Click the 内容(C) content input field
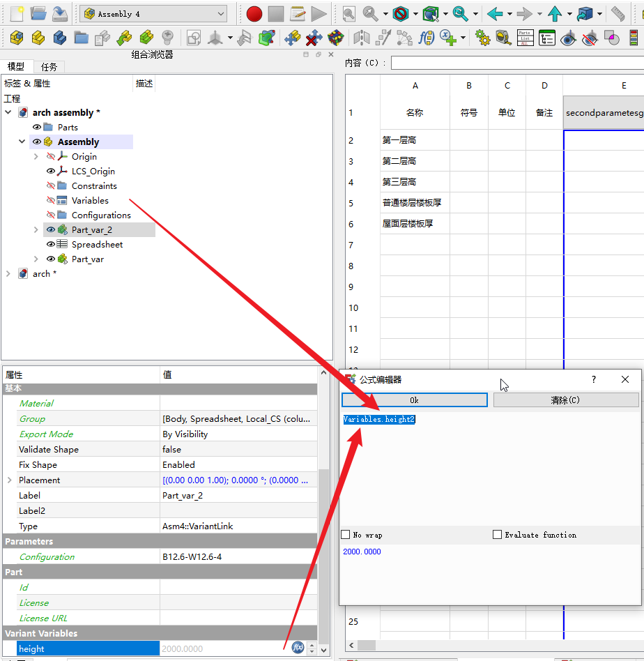Image resolution: width=644 pixels, height=661 pixels. (x=516, y=63)
